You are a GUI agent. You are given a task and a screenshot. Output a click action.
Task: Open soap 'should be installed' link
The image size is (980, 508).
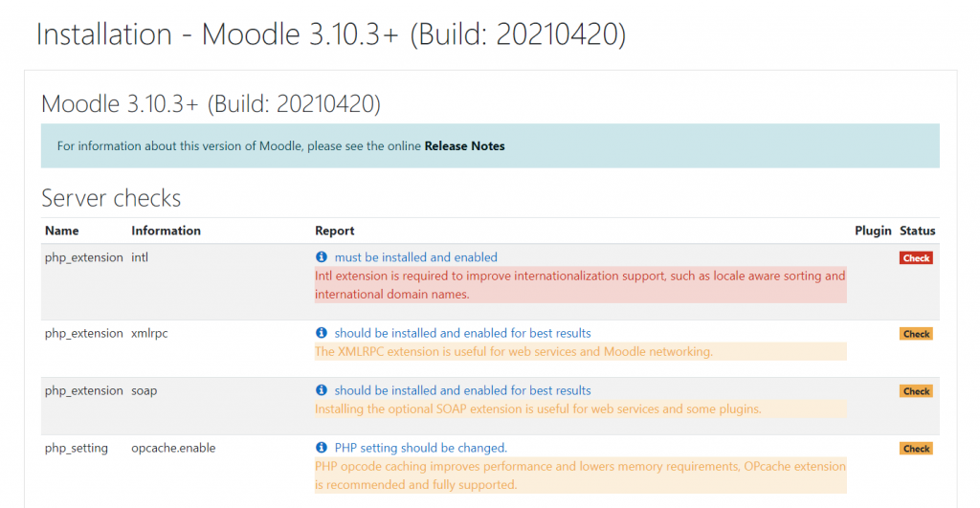(462, 390)
